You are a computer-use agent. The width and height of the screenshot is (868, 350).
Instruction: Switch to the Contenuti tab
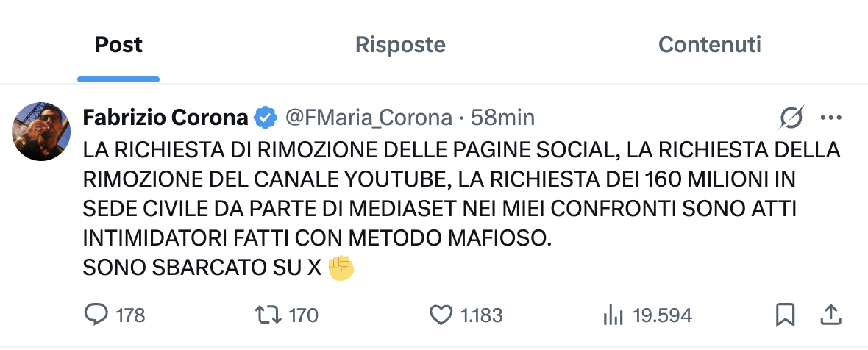pos(709,45)
